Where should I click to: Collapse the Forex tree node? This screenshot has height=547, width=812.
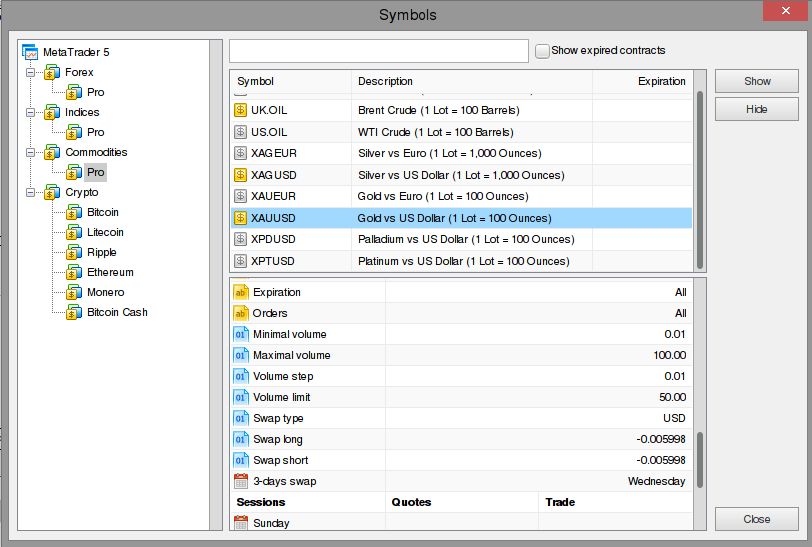coord(31,73)
